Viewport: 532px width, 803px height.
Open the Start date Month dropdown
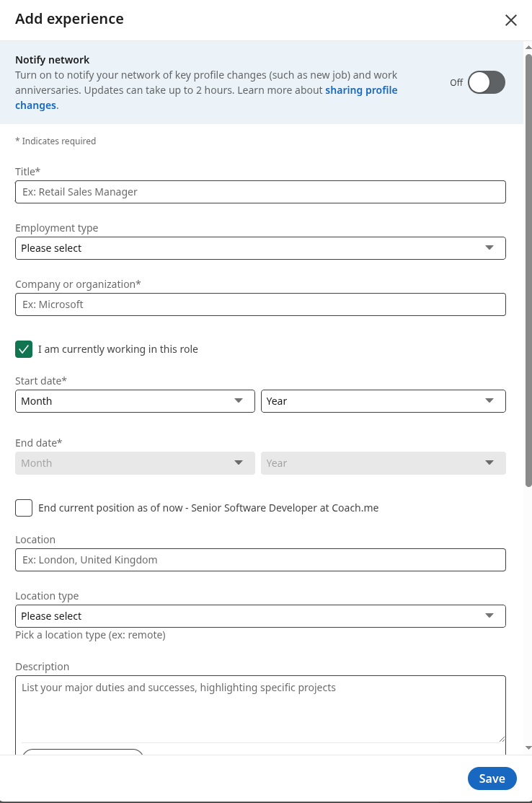pos(135,401)
